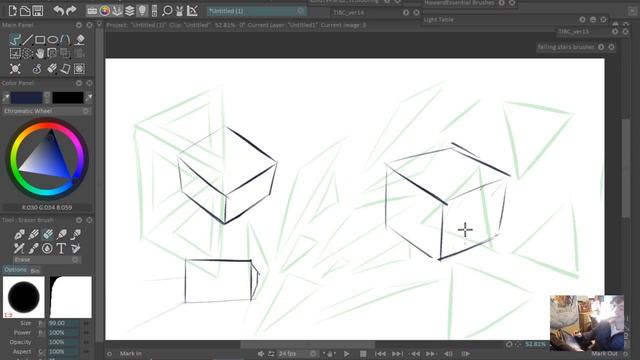The height and width of the screenshot is (360, 640).
Task: Toggle the color wheel panel icon
Action: (x=105, y=11)
